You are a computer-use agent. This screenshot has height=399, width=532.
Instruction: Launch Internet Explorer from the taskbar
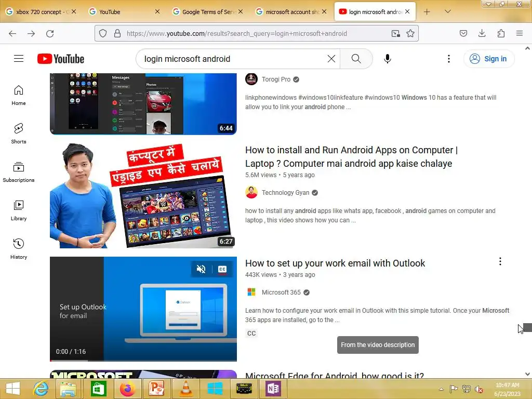click(x=41, y=389)
